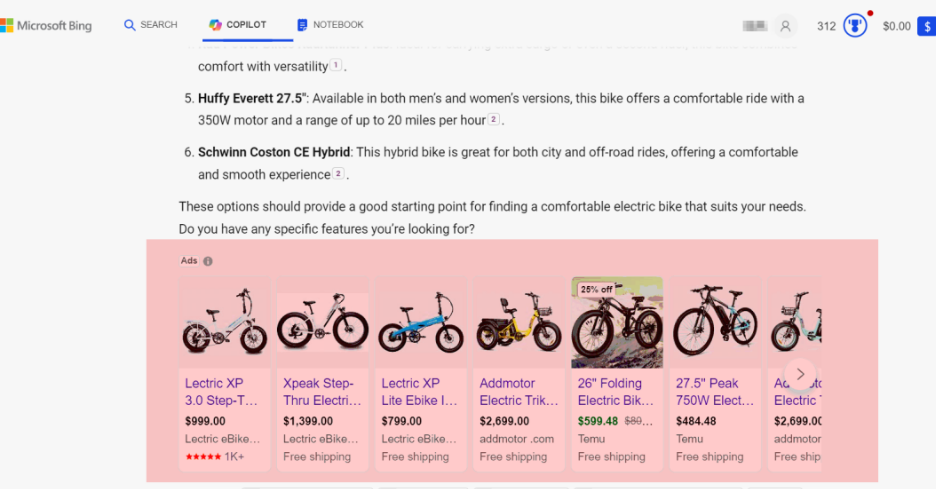Open the Rewards trophy icon
Image resolution: width=936 pixels, height=489 pixels.
click(x=854, y=26)
